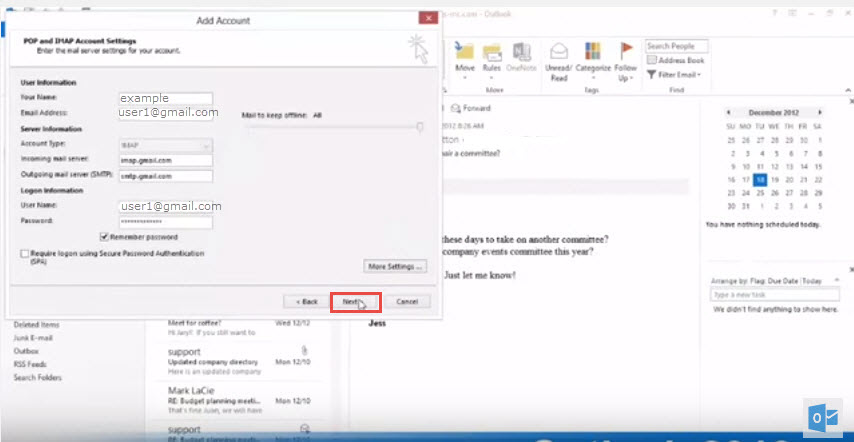Click the Your Name field

click(166, 99)
